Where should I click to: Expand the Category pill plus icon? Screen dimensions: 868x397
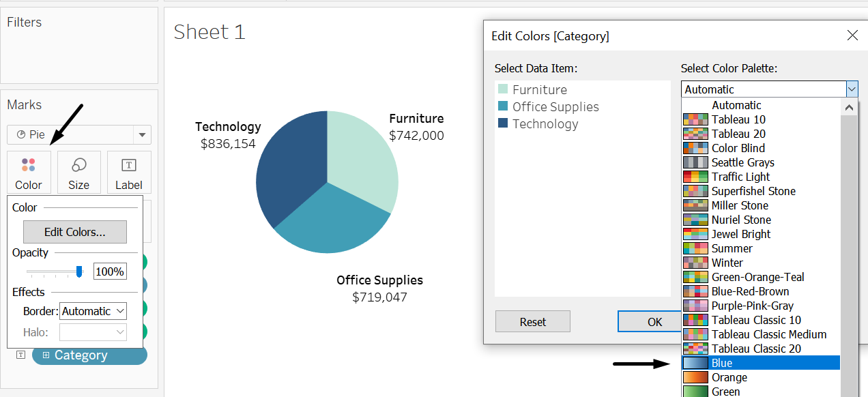pos(46,355)
